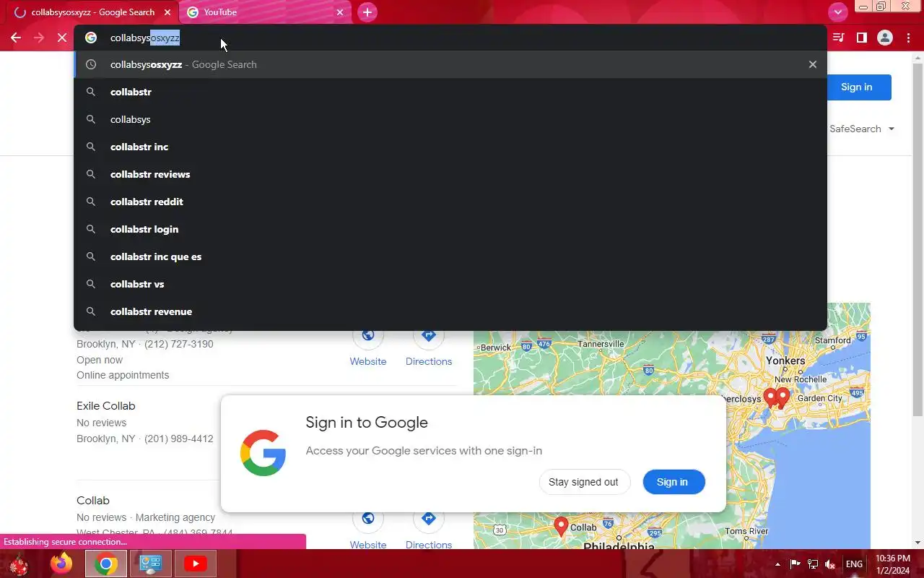Screen dimensions: 924x578
Task: Open the Start button on taskbar
Action: coord(19,564)
